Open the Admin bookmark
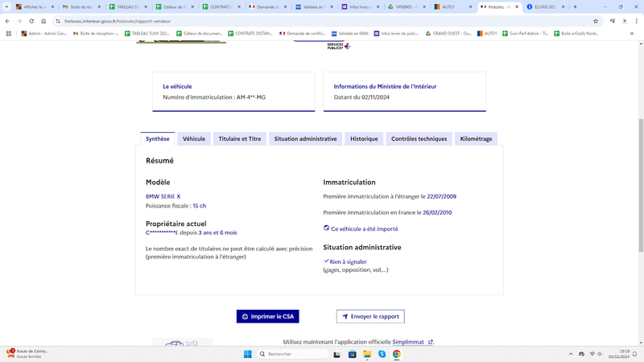 [x=44, y=33]
